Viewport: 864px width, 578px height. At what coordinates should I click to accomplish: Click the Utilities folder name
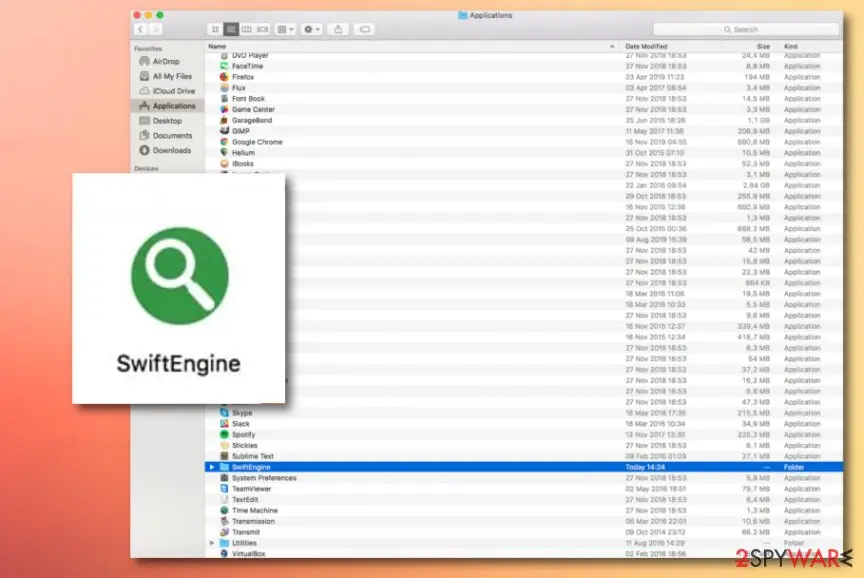coord(244,543)
